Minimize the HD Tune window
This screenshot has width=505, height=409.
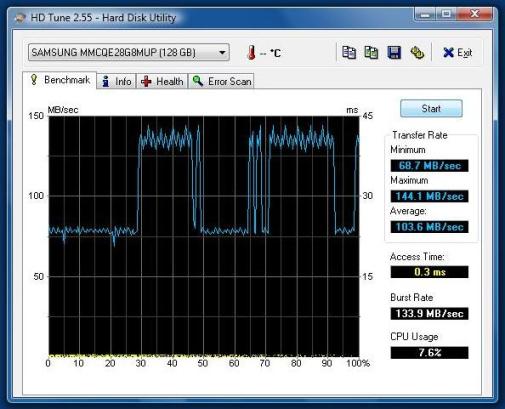tap(425, 14)
